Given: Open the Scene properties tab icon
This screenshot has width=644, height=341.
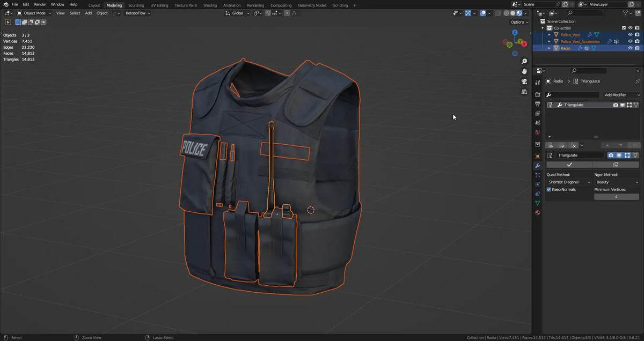Looking at the screenshot, I should coord(538,123).
